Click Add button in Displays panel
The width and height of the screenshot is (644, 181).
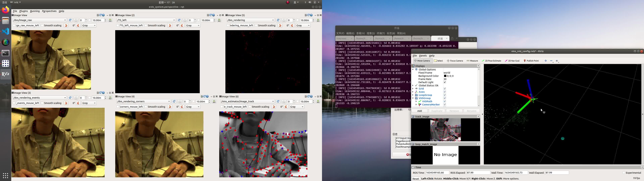pos(419,111)
